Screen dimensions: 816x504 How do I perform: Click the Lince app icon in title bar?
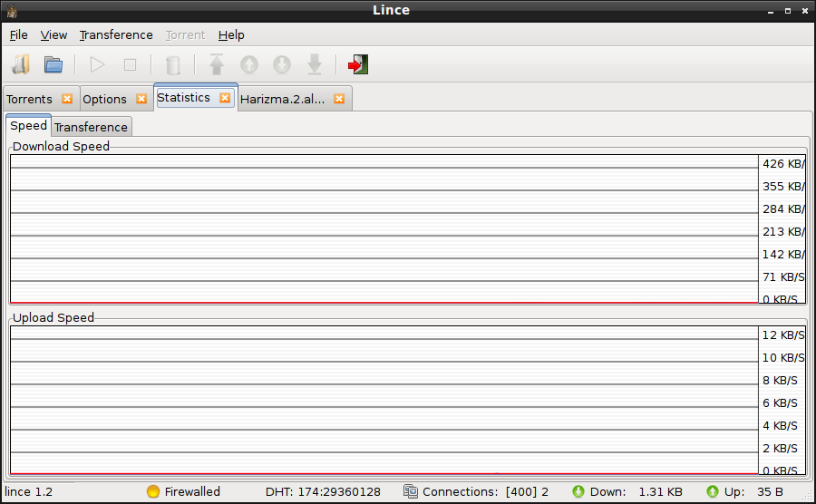tap(12, 10)
